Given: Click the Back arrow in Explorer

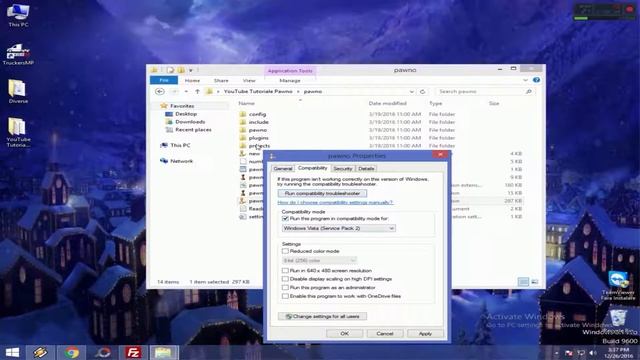Looking at the screenshot, I should pos(160,91).
